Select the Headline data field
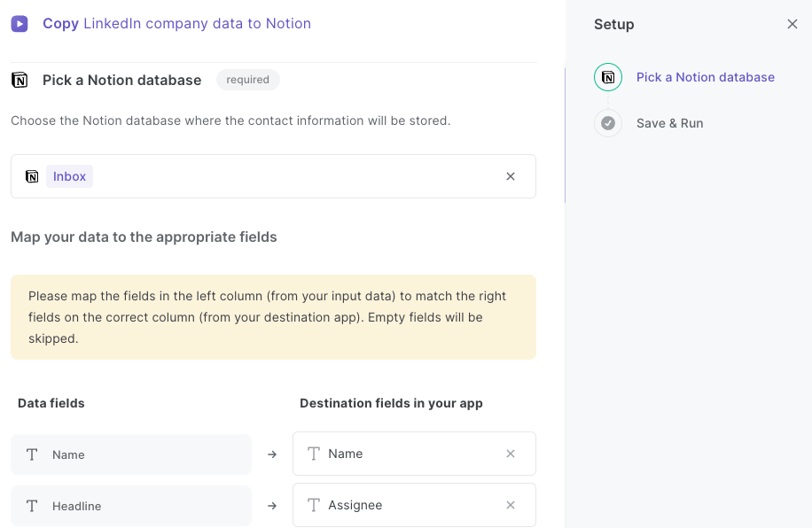Image resolution: width=812 pixels, height=528 pixels. tap(131, 506)
